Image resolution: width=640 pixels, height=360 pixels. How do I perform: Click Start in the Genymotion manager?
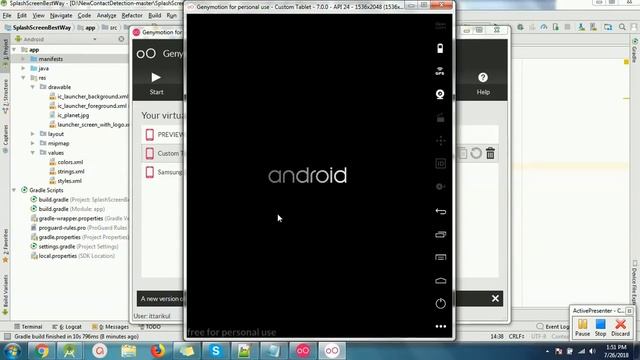pos(156,83)
